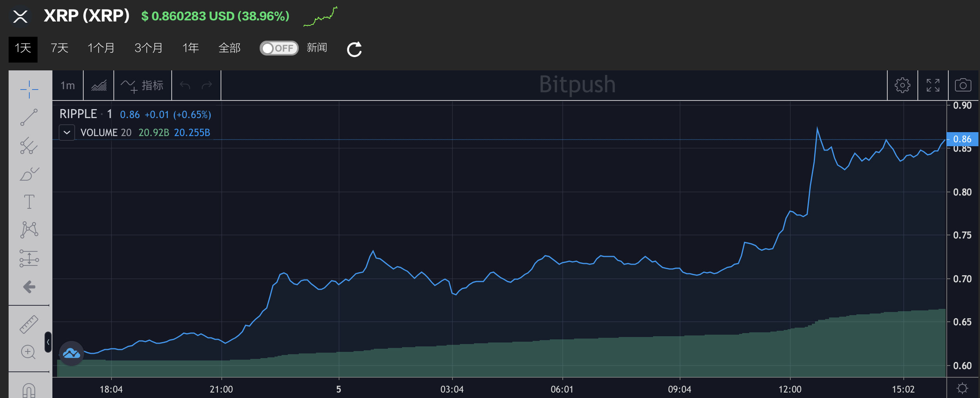Open the measure ruler tool
Viewport: 980px width, 398px height.
point(29,324)
